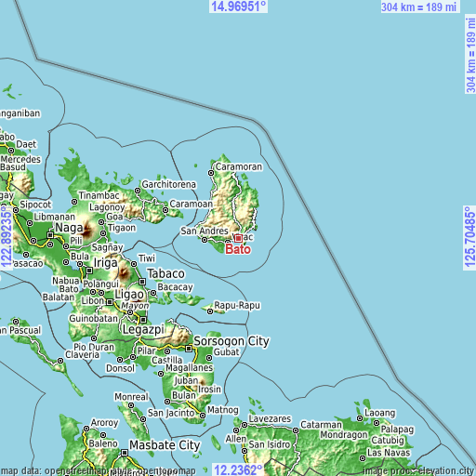Click the "Sorsogon City" label
This screenshot has height=476, width=476.
(x=231, y=341)
